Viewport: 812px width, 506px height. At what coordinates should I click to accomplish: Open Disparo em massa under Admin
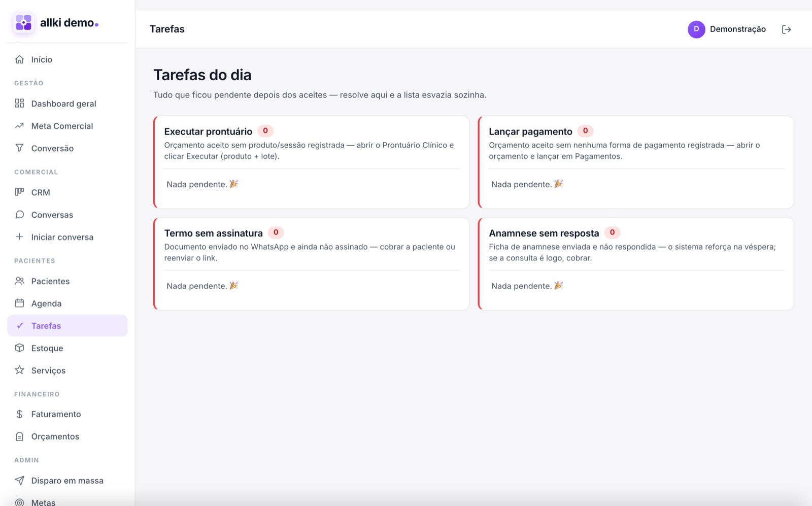pyautogui.click(x=67, y=481)
